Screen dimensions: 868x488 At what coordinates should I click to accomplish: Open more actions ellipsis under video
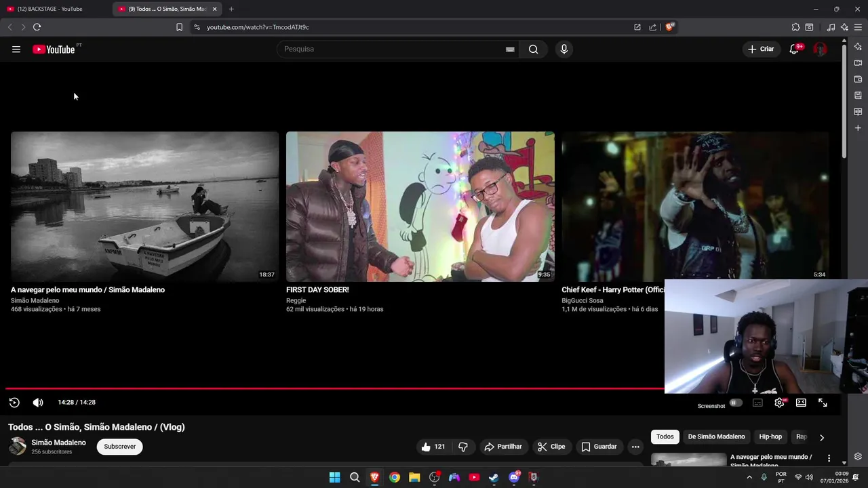click(635, 447)
